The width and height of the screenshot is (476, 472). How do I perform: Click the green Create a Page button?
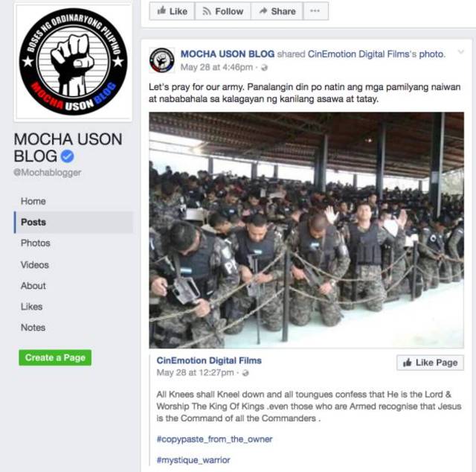[x=55, y=357]
